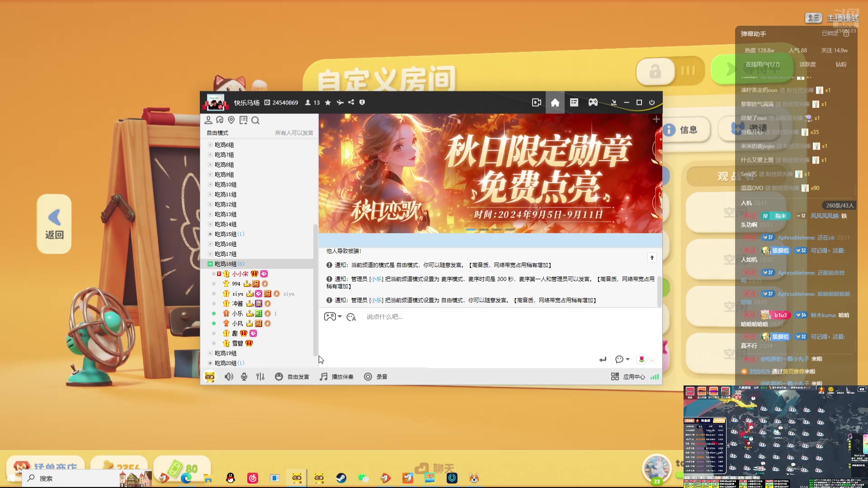Click the headset icon above the channel list
The height and width of the screenshot is (488, 868).
220,120
